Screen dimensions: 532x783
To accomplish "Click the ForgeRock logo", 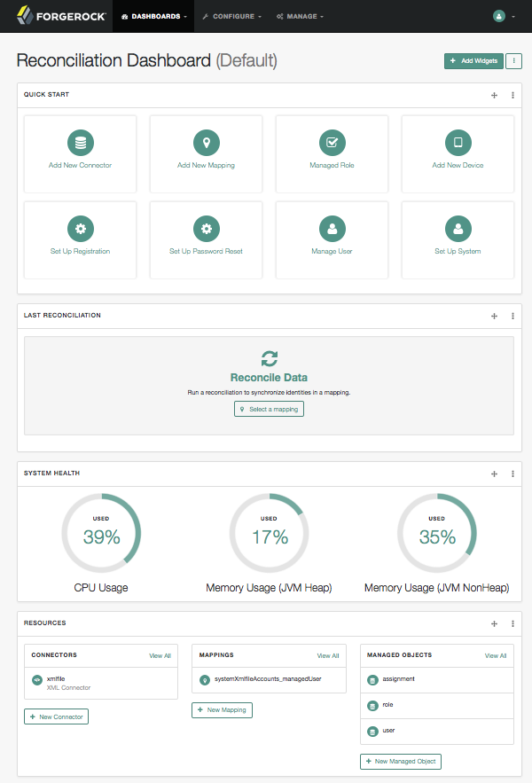I will 61,16.
